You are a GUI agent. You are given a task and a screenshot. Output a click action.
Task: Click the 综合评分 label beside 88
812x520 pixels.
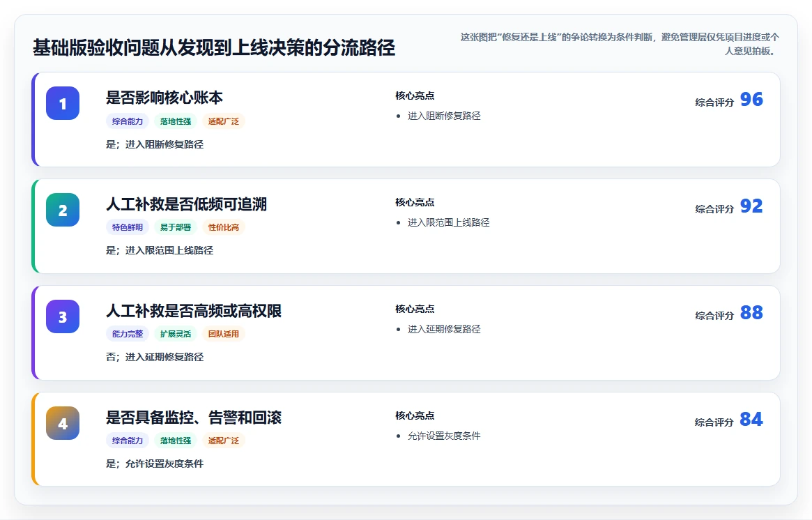tap(714, 316)
